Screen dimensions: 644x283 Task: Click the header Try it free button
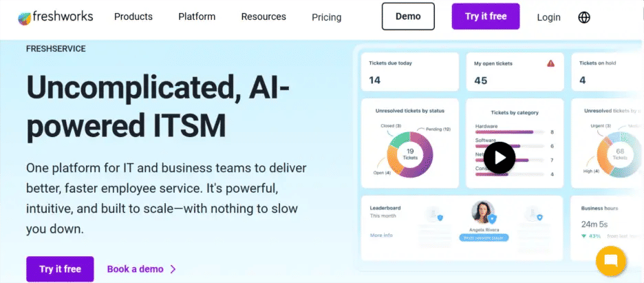[x=486, y=17]
